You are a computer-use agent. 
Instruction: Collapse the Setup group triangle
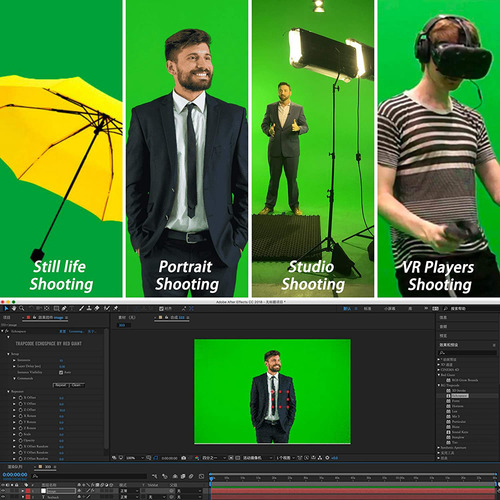[8, 354]
